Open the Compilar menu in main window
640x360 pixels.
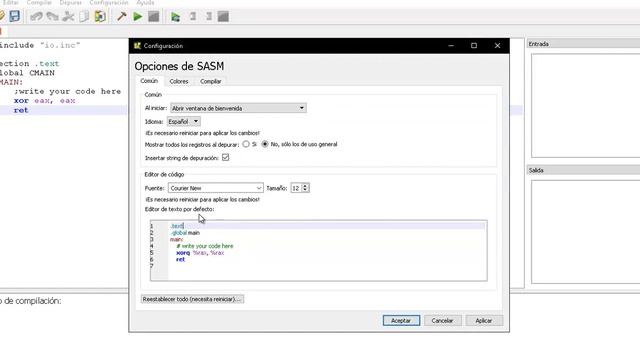tap(39, 2)
